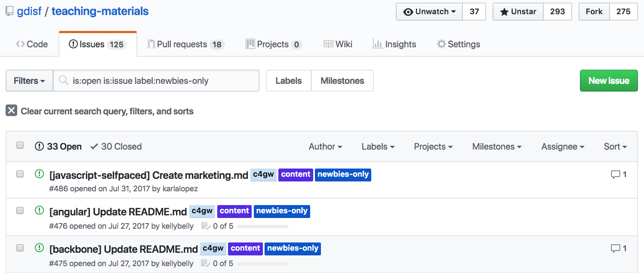This screenshot has width=644, height=273.
Task: Expand the Assignee filter dropdown
Action: [563, 147]
